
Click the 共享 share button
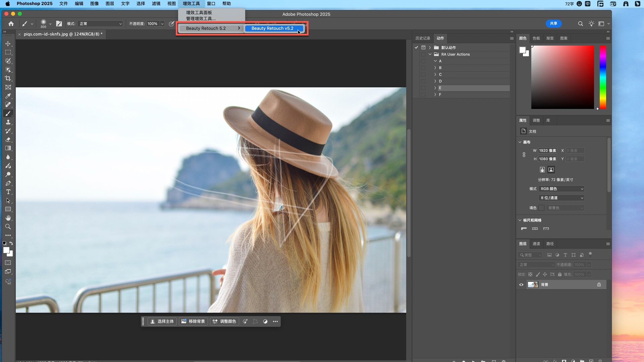[553, 23]
